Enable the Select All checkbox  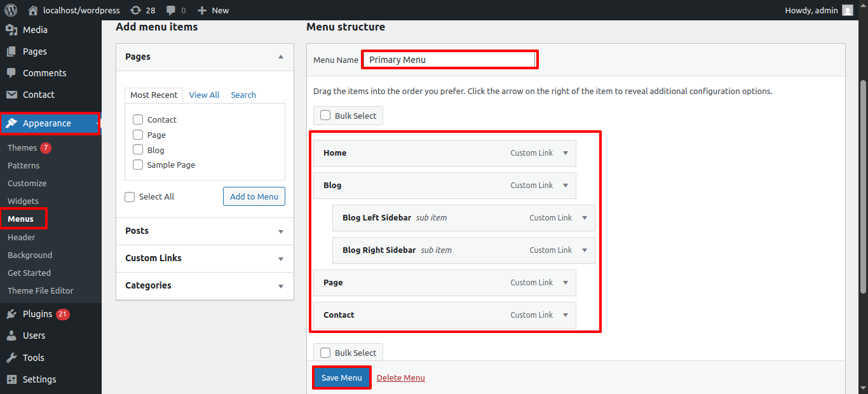pos(130,197)
